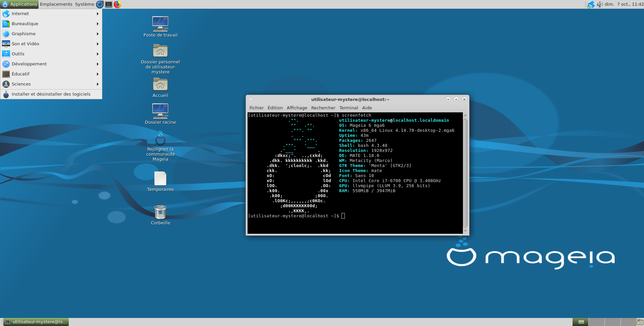644x326 pixels.
Task: Click the 'Uptime: 43m' line in terminal
Action: click(354, 135)
